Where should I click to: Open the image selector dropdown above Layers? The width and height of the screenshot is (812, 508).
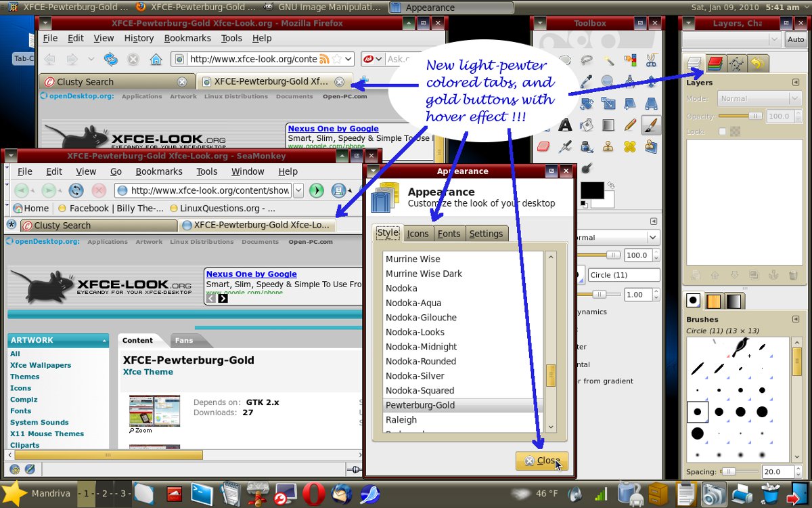point(733,40)
